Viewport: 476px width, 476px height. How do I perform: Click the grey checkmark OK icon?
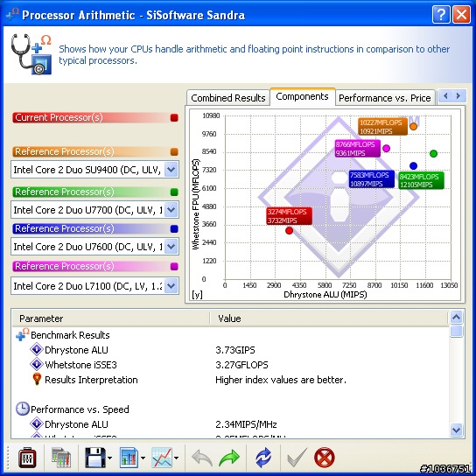click(x=297, y=458)
